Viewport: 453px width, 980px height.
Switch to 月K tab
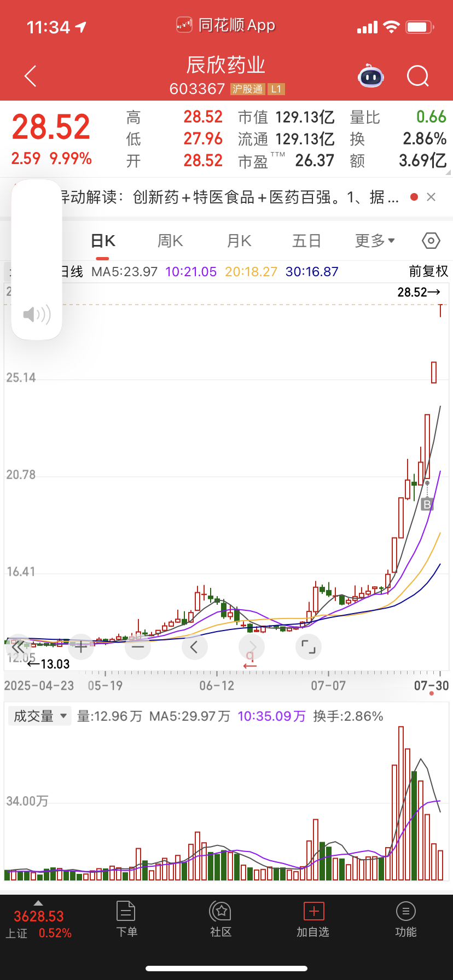click(x=239, y=241)
